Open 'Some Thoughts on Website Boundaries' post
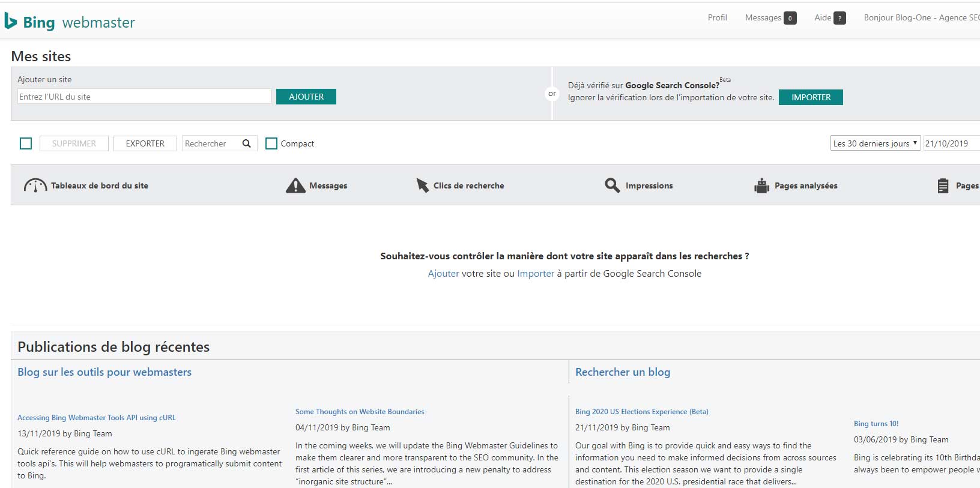This screenshot has width=980, height=488. (x=360, y=412)
